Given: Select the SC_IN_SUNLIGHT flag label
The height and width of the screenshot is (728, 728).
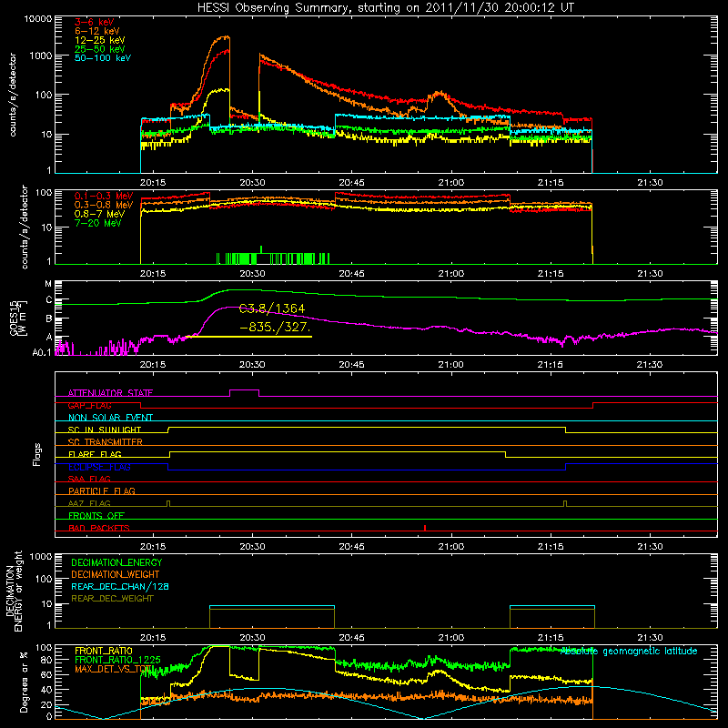Looking at the screenshot, I should [x=105, y=430].
